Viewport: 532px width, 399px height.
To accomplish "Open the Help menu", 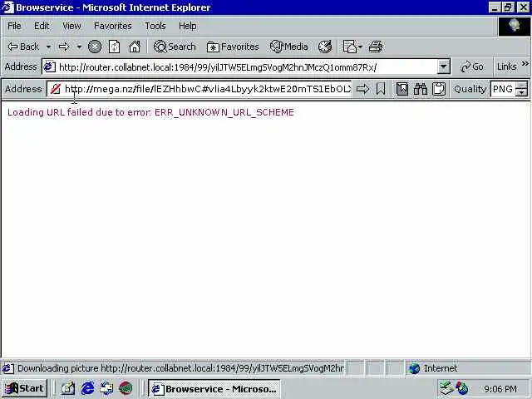I will [187, 26].
